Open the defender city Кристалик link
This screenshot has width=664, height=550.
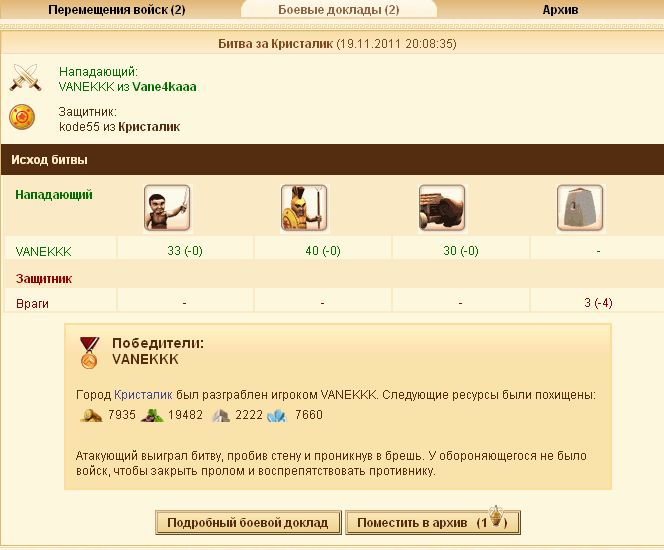[149, 127]
